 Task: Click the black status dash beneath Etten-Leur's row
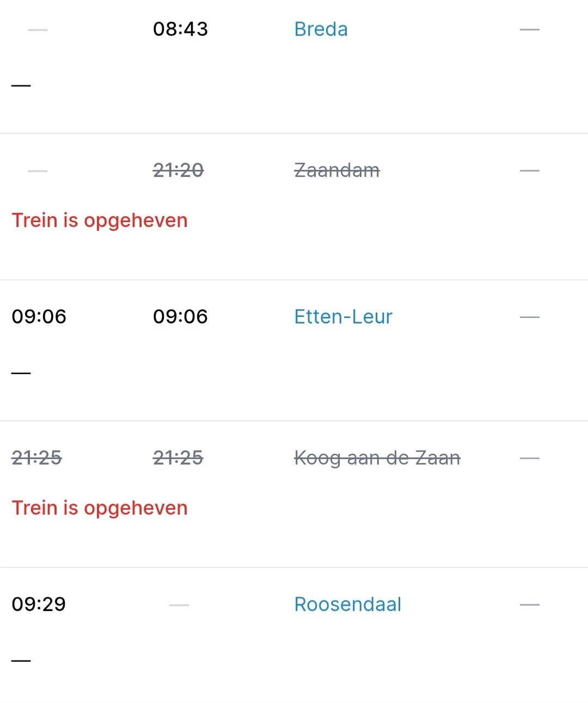(x=21, y=373)
